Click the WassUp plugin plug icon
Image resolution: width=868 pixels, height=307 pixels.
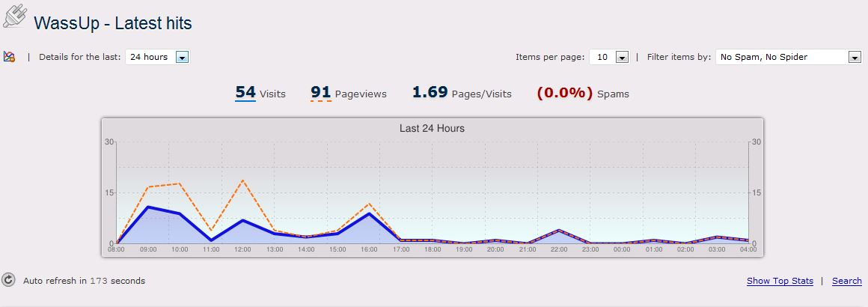tap(13, 16)
